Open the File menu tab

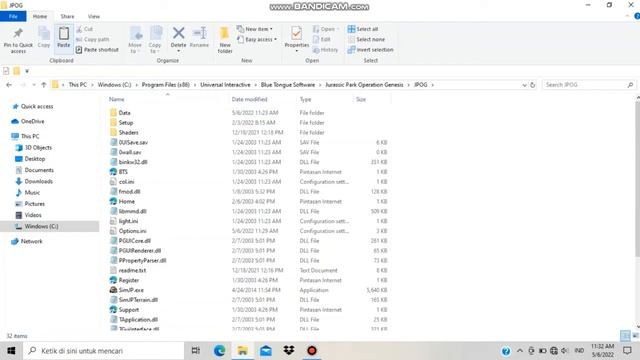point(13,16)
